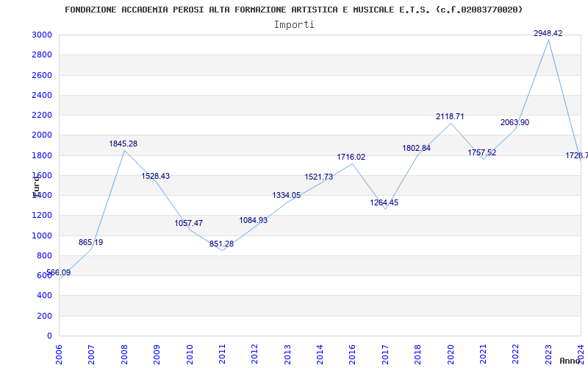Click the 1845.28 value label
Screen dimensions: 588x368
click(x=123, y=144)
